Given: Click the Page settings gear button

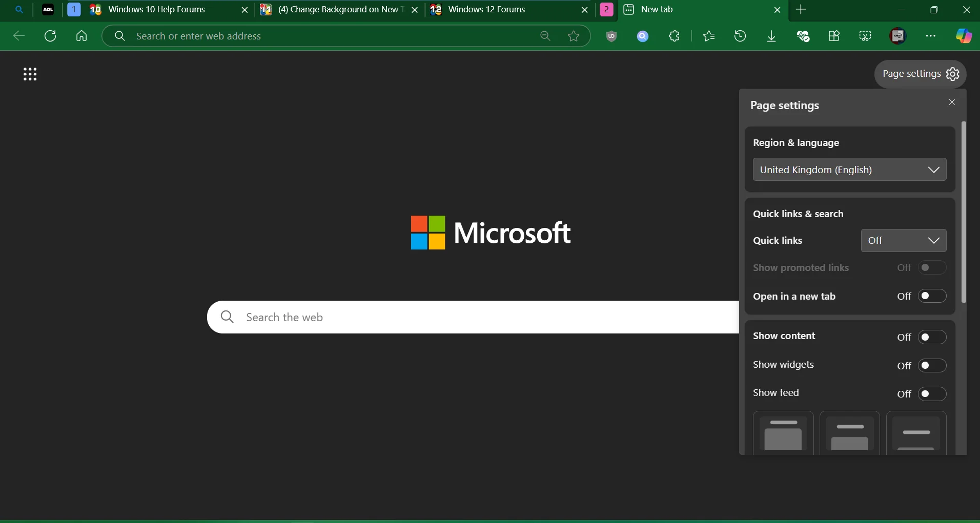Looking at the screenshot, I should [x=921, y=74].
